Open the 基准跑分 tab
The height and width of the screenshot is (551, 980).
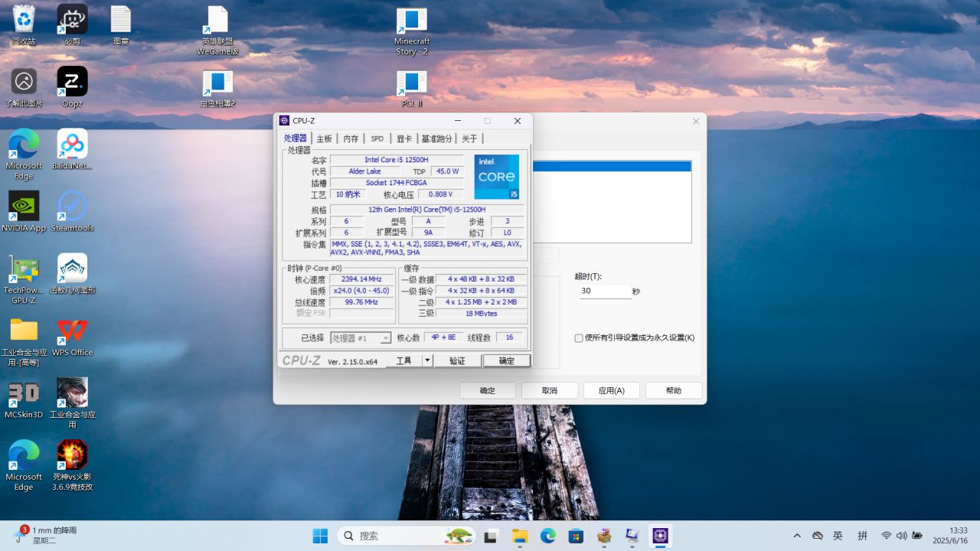pos(436,139)
